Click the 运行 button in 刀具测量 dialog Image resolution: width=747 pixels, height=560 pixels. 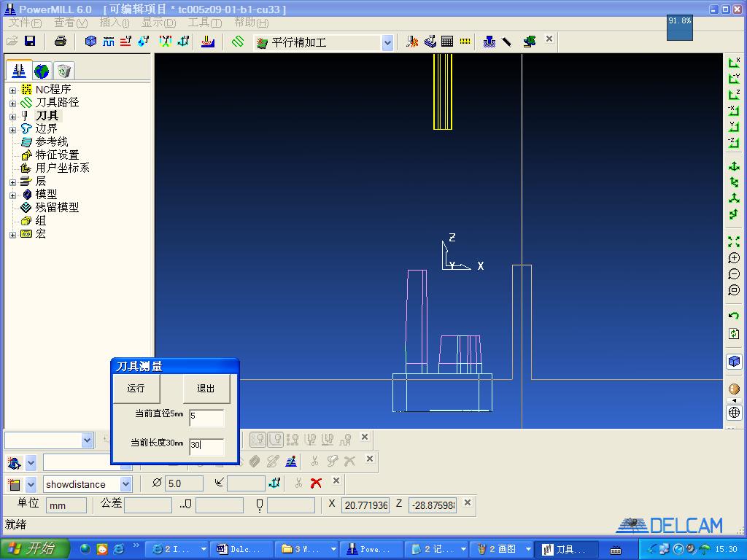136,389
